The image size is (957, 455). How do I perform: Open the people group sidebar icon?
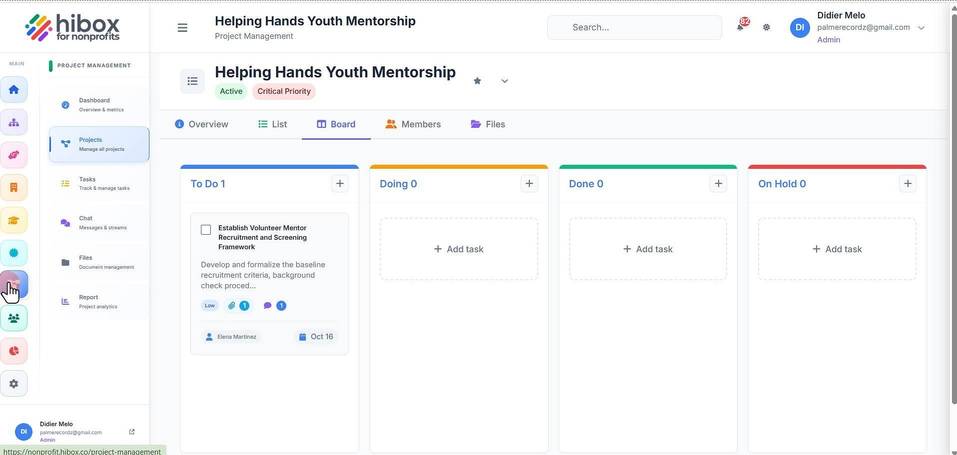14,318
